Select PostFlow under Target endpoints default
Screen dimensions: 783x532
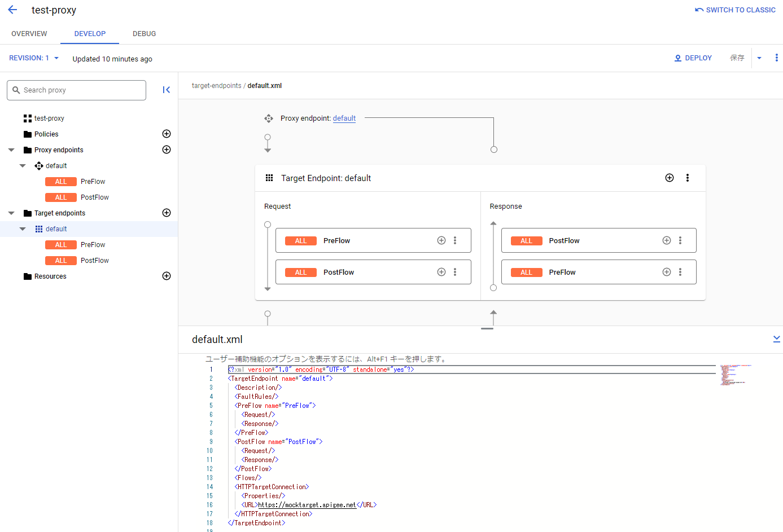pos(94,261)
